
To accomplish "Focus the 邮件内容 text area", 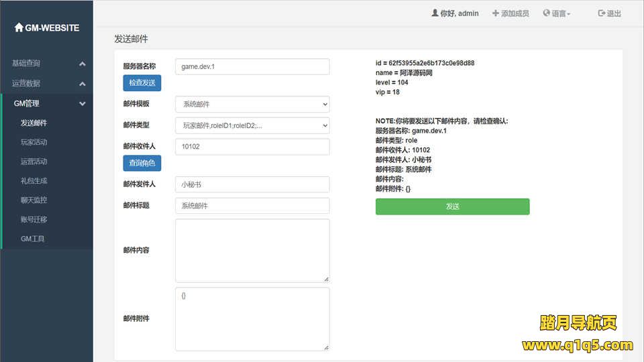I will click(x=252, y=250).
